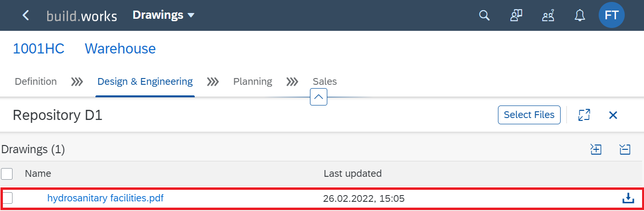The image size is (644, 211).
Task: Click the team members icon
Action: (548, 15)
